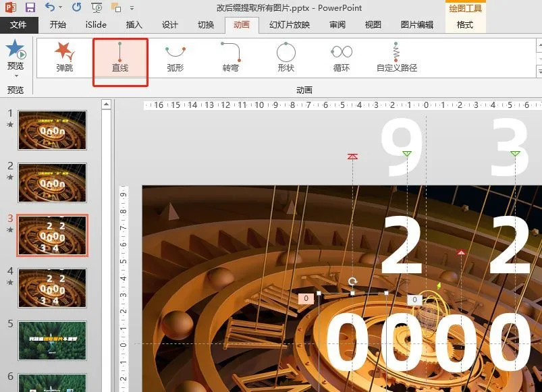Play the animation star beside slide 4
The height and width of the screenshot is (392, 542).
point(10,282)
